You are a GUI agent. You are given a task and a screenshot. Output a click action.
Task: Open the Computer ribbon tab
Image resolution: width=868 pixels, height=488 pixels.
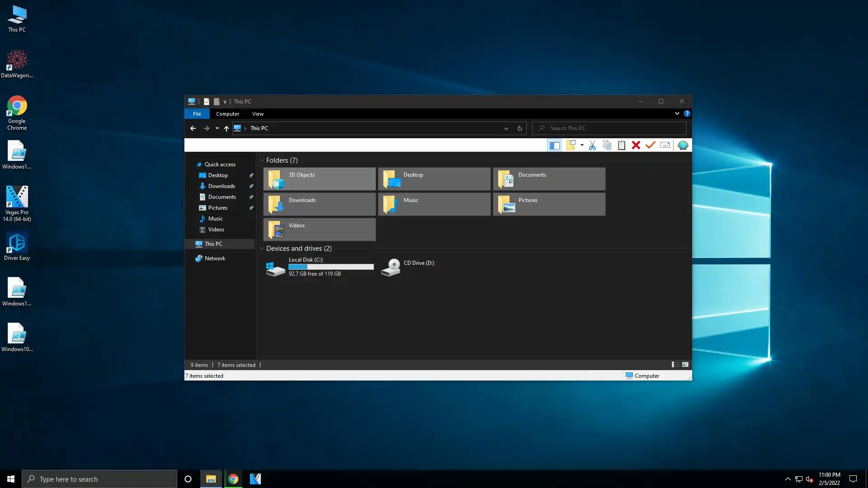click(x=227, y=114)
